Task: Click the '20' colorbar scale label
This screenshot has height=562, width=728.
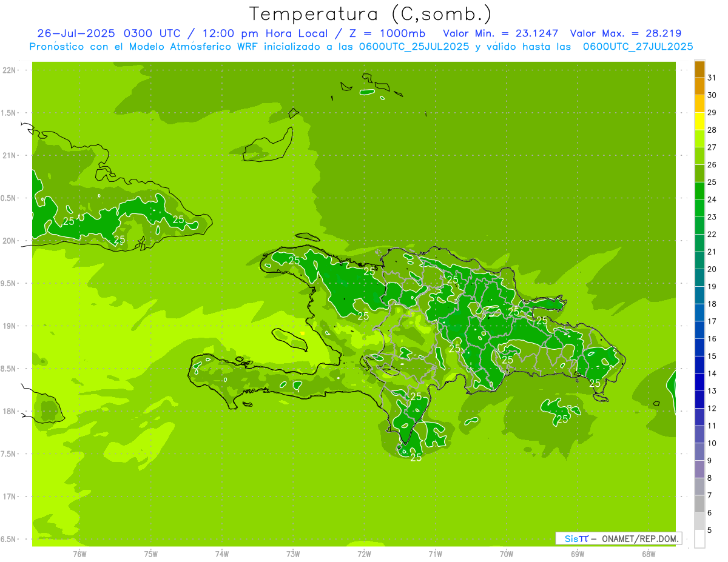Action: click(x=712, y=269)
